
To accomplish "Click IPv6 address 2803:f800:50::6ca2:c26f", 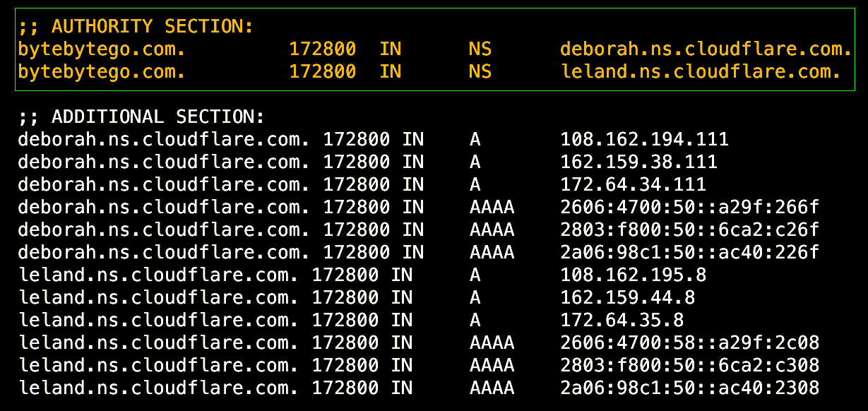I will [689, 230].
